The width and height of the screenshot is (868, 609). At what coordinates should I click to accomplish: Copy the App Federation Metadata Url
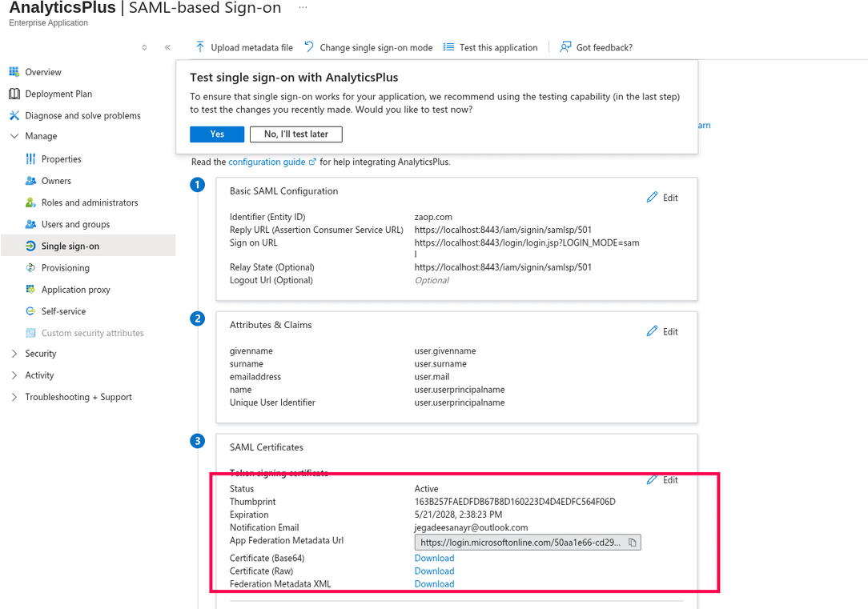pyautogui.click(x=632, y=543)
